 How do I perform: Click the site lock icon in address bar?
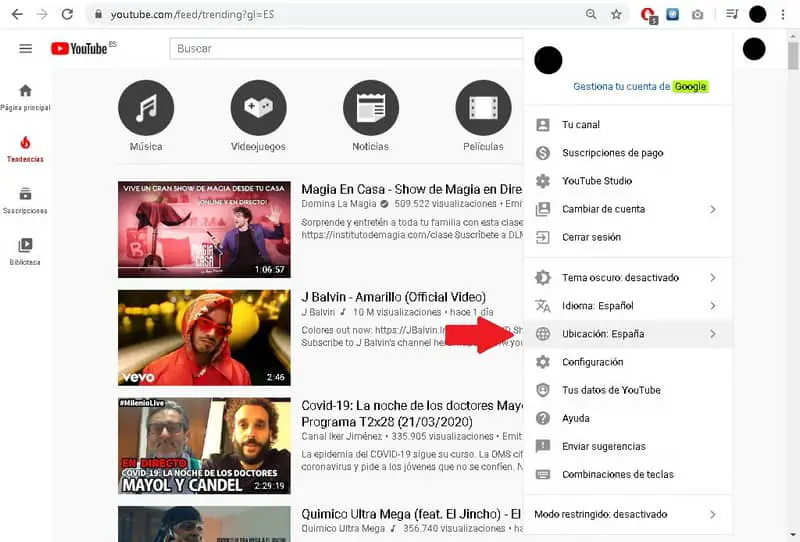pyautogui.click(x=98, y=14)
